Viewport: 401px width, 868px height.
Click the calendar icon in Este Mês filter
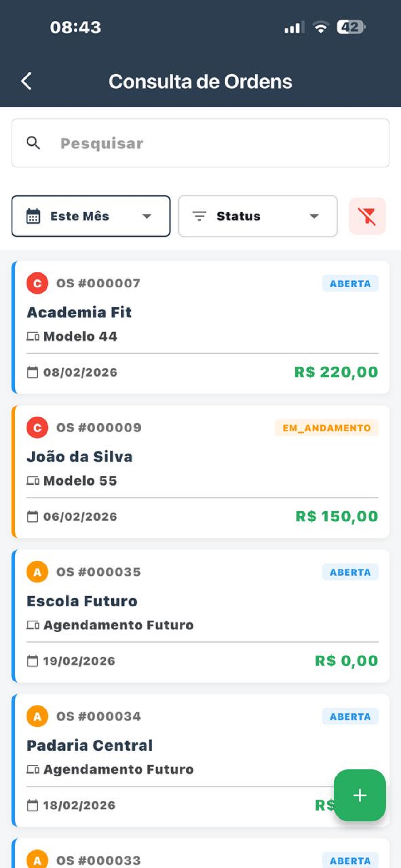tap(33, 216)
